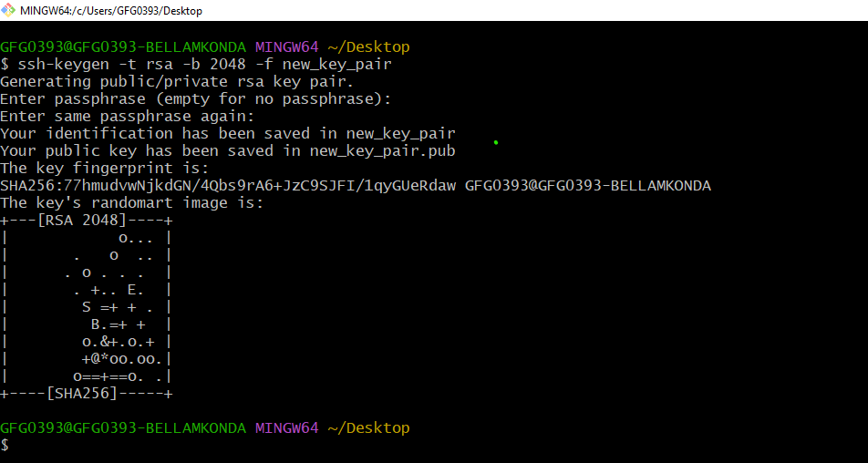Click the SHA256 fingerprint hash string
868x463 pixels.
pos(228,186)
